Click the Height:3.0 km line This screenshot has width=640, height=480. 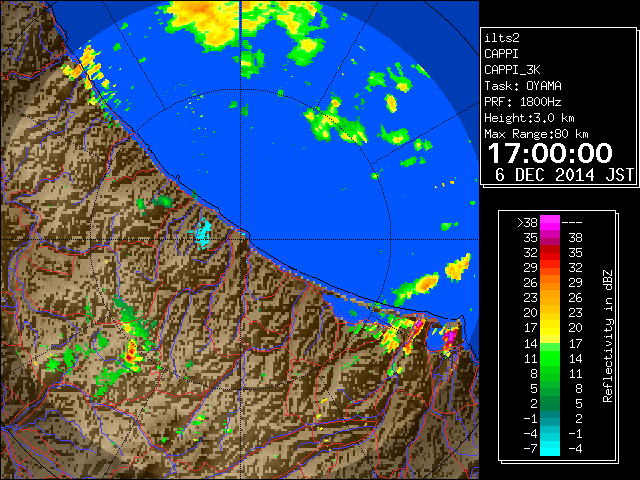[529, 118]
